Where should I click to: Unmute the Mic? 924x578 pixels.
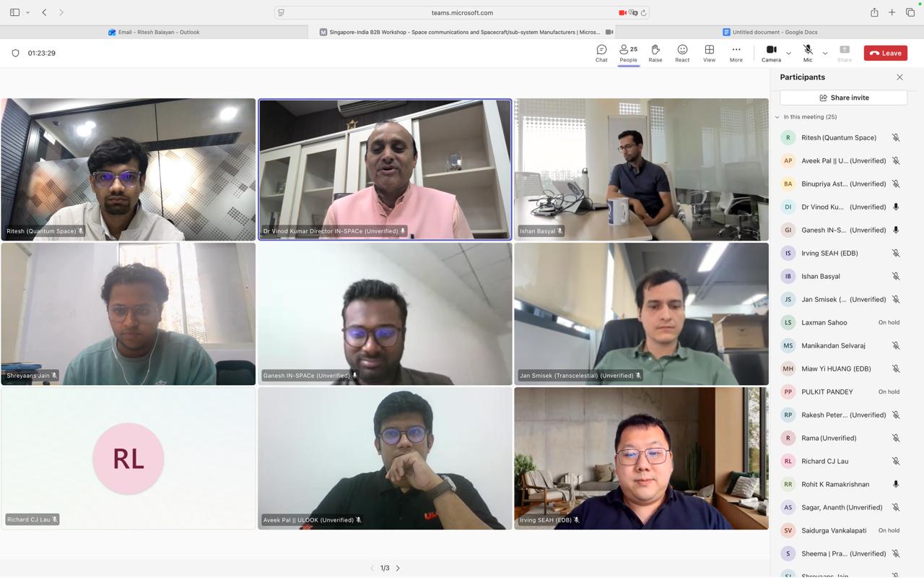click(807, 52)
